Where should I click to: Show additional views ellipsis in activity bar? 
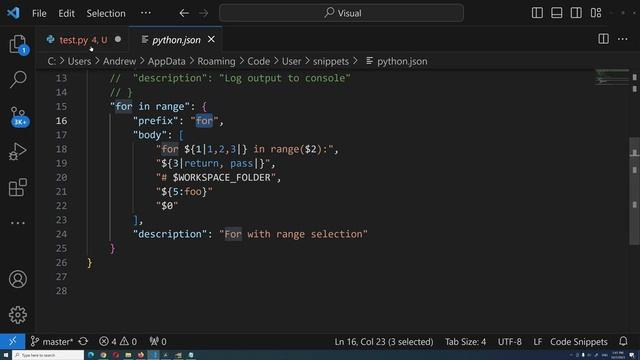[18, 223]
